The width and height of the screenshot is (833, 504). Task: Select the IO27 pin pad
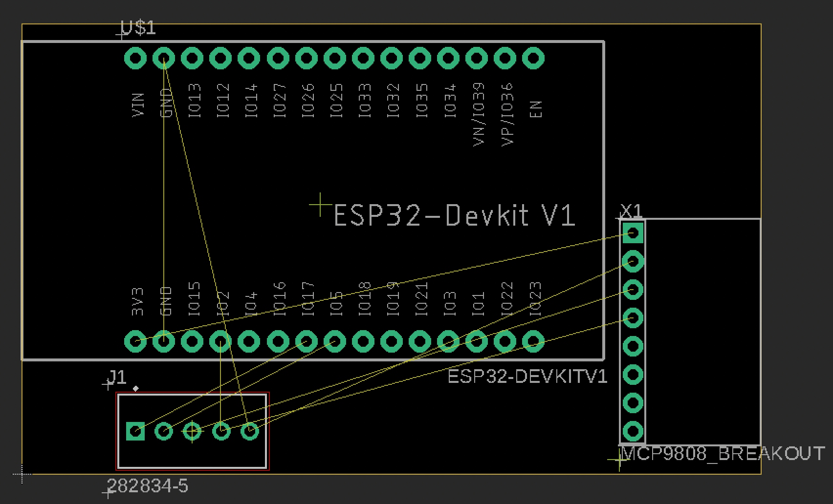pos(278,59)
